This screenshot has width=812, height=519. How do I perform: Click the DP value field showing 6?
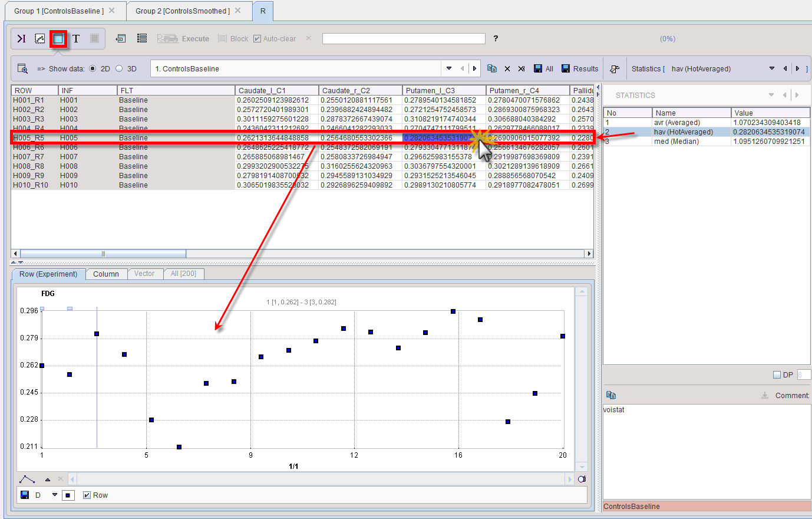(x=804, y=375)
